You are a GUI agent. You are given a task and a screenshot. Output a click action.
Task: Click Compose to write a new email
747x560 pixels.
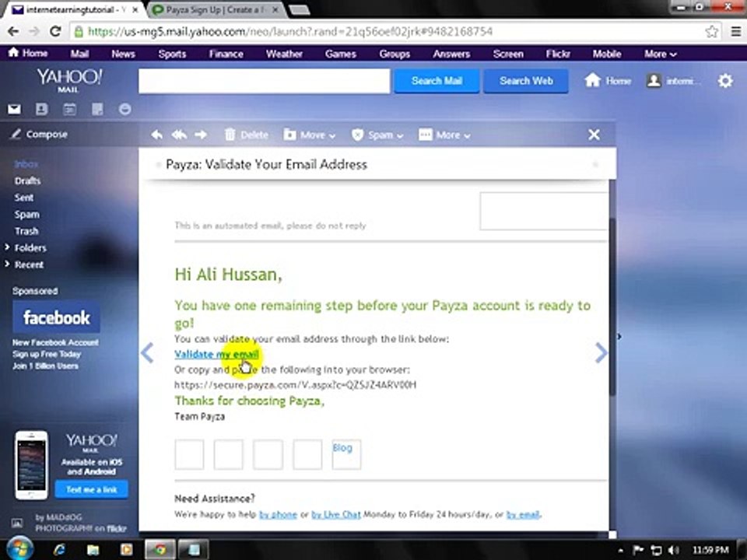[39, 135]
